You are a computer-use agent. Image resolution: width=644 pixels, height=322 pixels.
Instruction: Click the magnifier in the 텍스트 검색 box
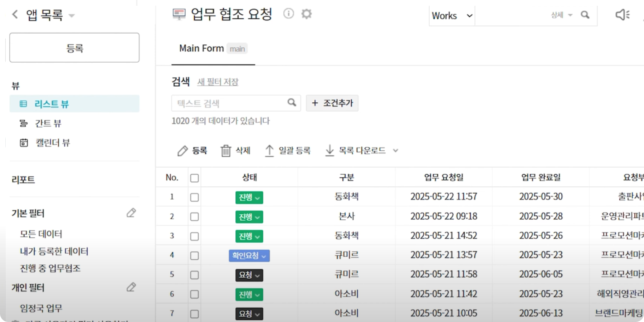[292, 103]
